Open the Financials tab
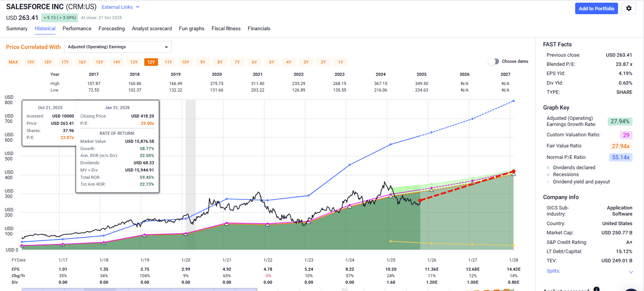Viewport: 644px width, 291px height. click(x=259, y=29)
